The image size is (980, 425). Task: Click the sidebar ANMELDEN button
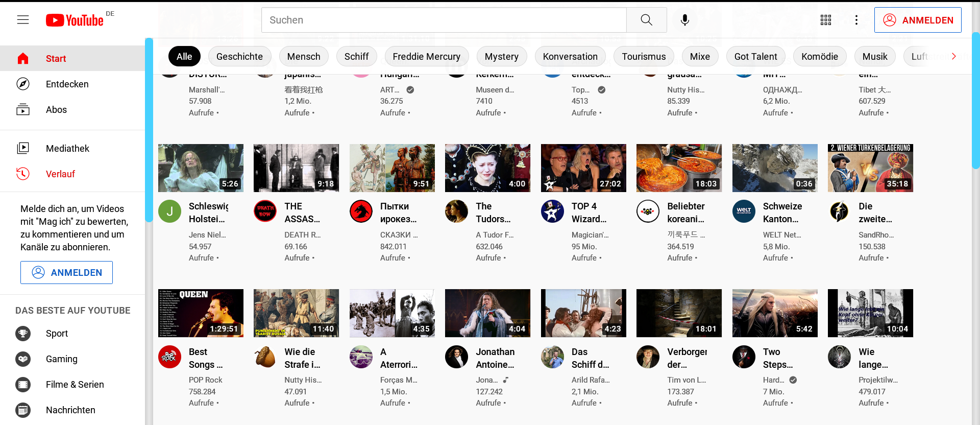(66, 273)
